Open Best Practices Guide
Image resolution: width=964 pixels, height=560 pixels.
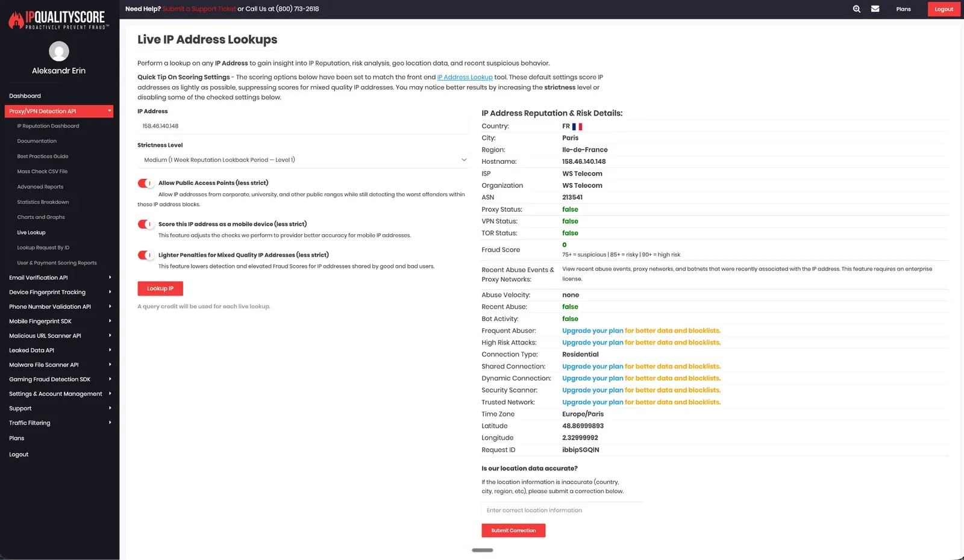click(43, 156)
